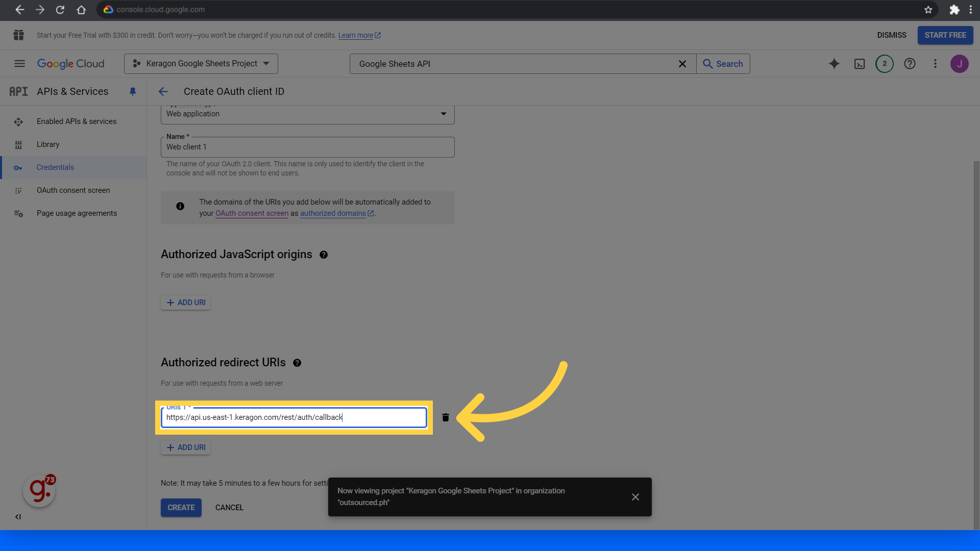Open the help question mark icon

(910, 64)
